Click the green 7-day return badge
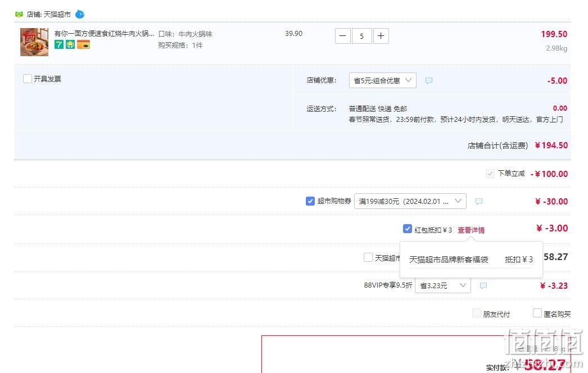Image resolution: width=588 pixels, height=373 pixels. pyautogui.click(x=59, y=44)
